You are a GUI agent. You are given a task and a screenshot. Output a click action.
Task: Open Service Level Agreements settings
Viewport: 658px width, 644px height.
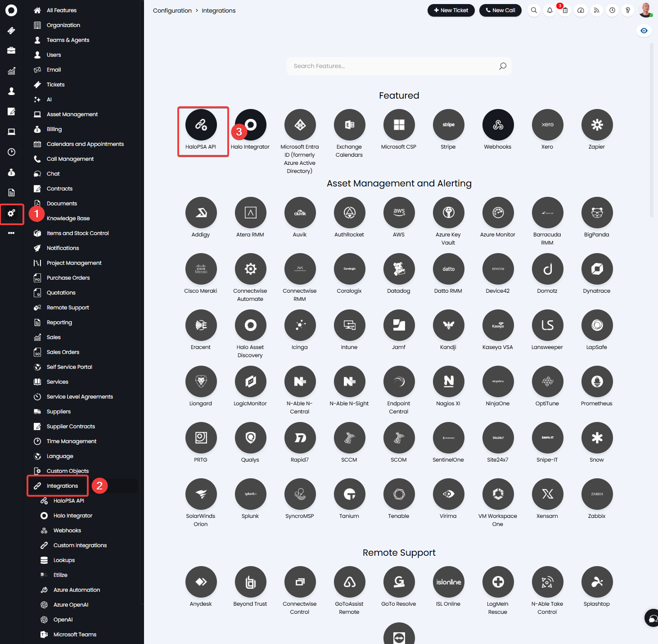coord(80,397)
